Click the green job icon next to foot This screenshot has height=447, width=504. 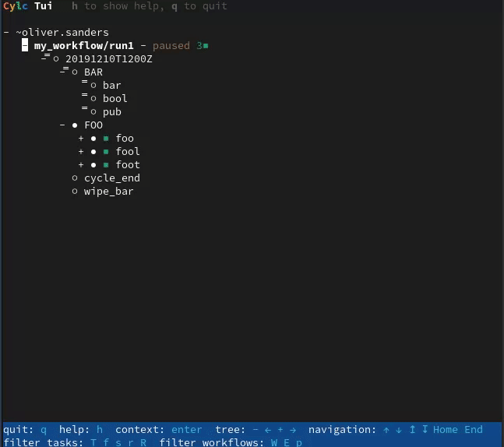(106, 165)
